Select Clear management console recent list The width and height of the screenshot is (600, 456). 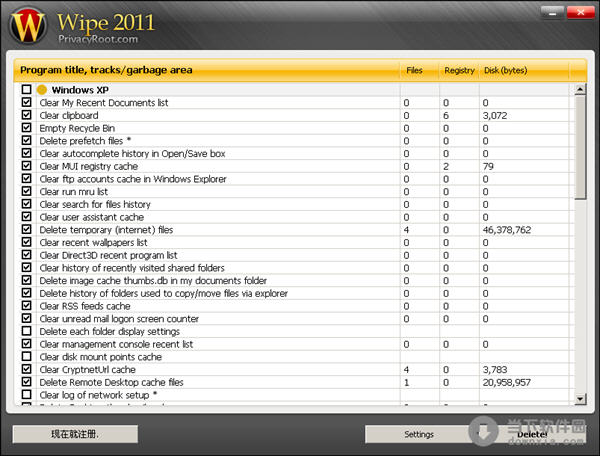[295, 344]
